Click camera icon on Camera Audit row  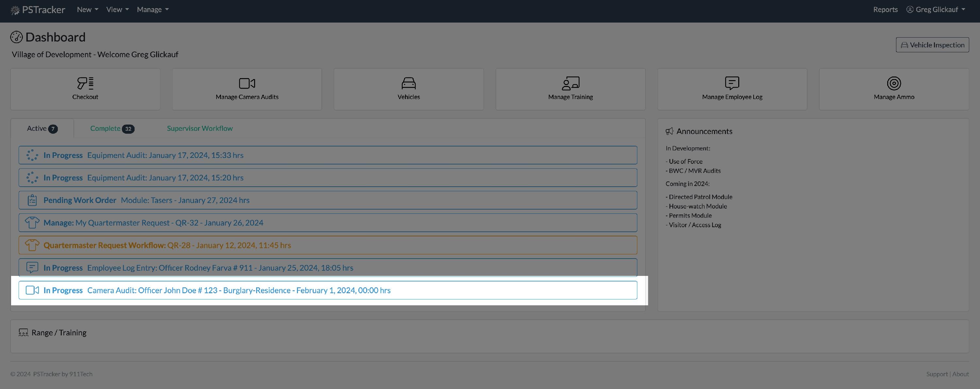32,290
